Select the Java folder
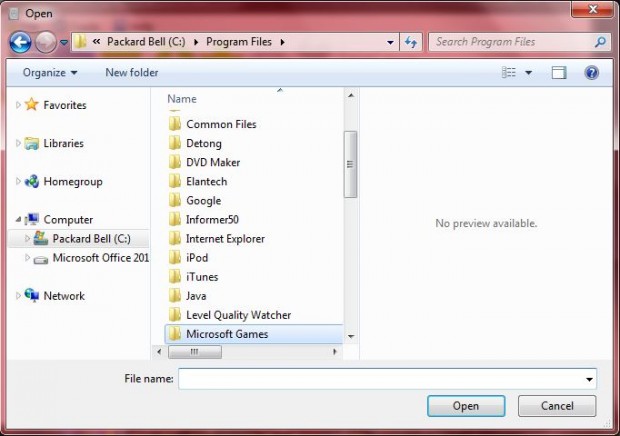The height and width of the screenshot is (436, 620). (x=196, y=296)
